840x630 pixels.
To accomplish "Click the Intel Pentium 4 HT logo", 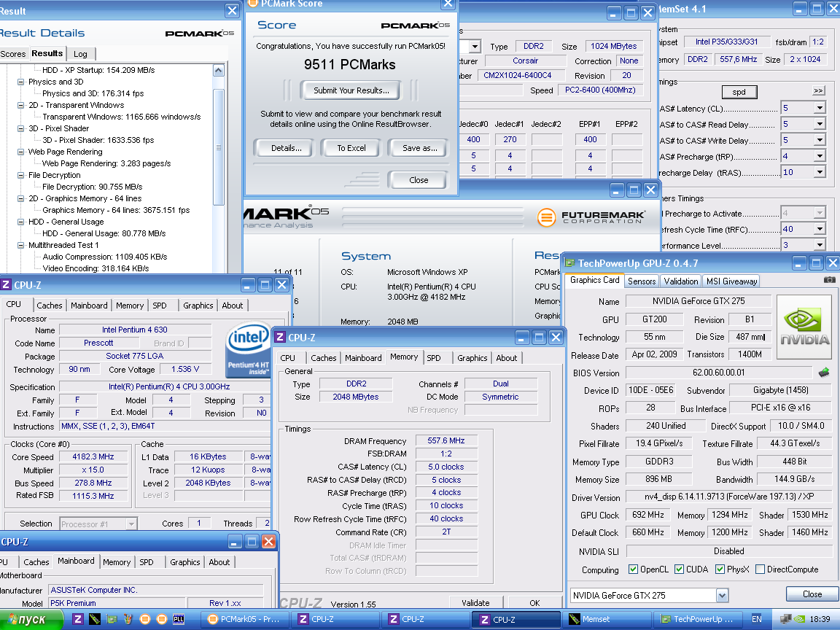I will pyautogui.click(x=247, y=349).
